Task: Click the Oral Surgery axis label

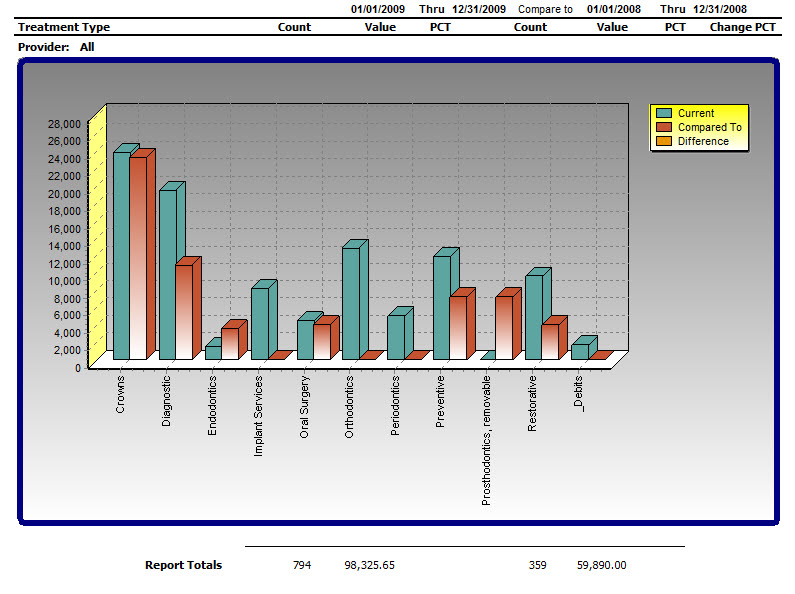Action: 304,407
